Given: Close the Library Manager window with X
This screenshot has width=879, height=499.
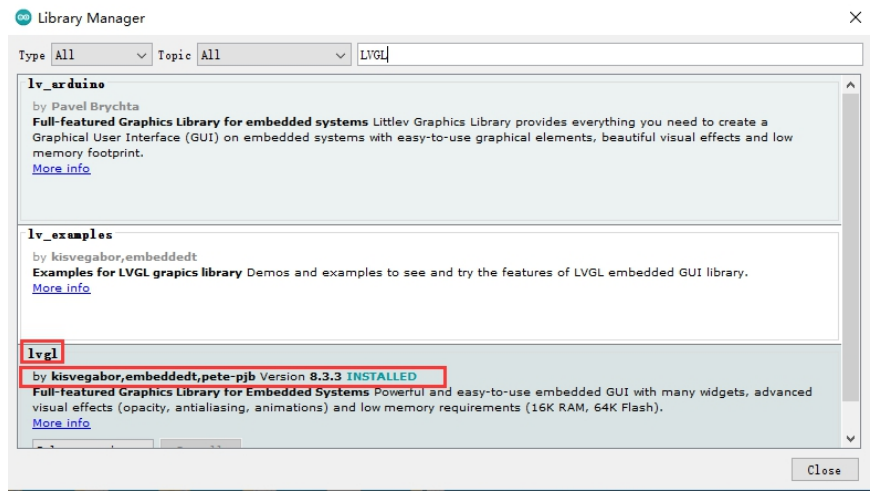Looking at the screenshot, I should (855, 18).
